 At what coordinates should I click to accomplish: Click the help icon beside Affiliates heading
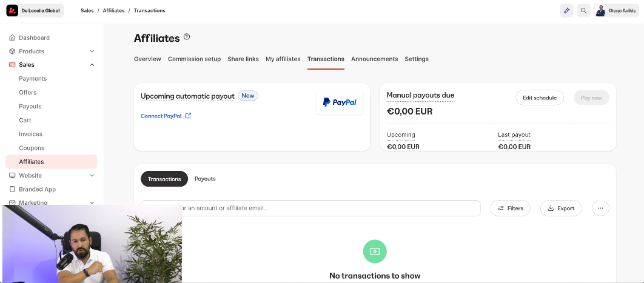tap(187, 37)
